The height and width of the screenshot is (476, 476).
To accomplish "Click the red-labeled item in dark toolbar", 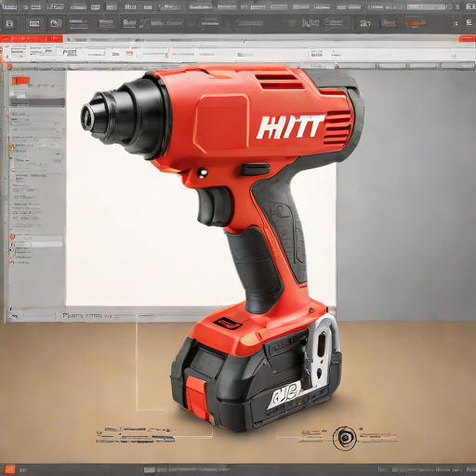I will [416, 23].
